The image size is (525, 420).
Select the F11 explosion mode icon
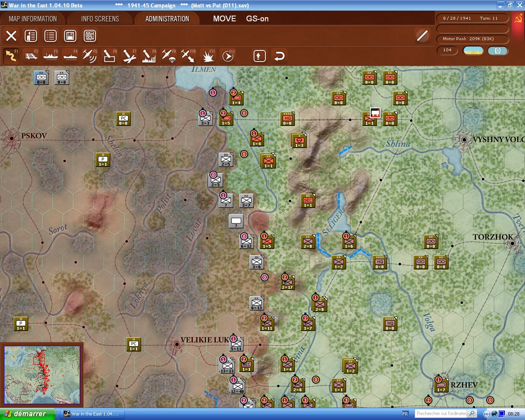(x=208, y=56)
